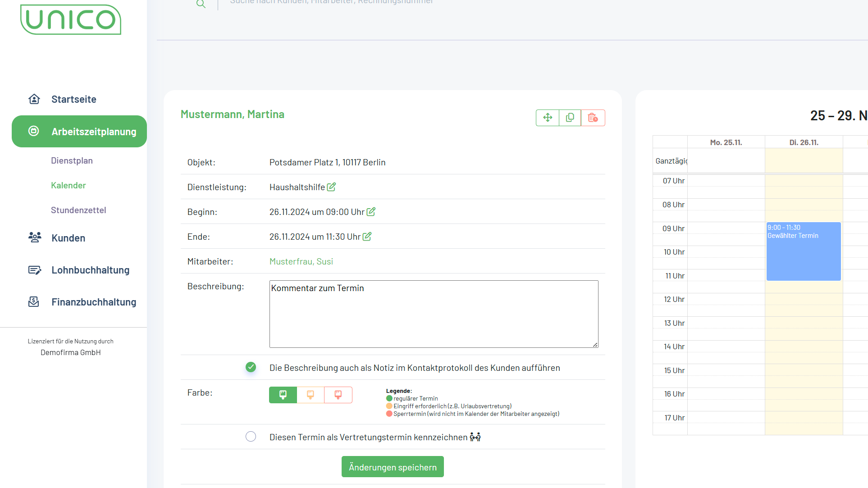Click the Änderungen speichern button
The width and height of the screenshot is (868, 488).
pos(393,467)
